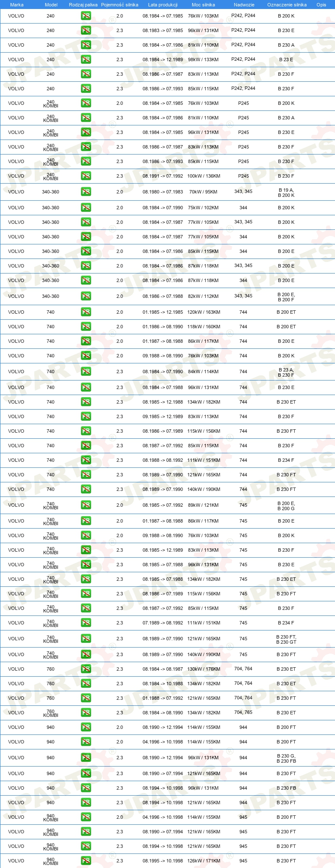
Task: Click the Marka column header
Action: (x=17, y=5)
